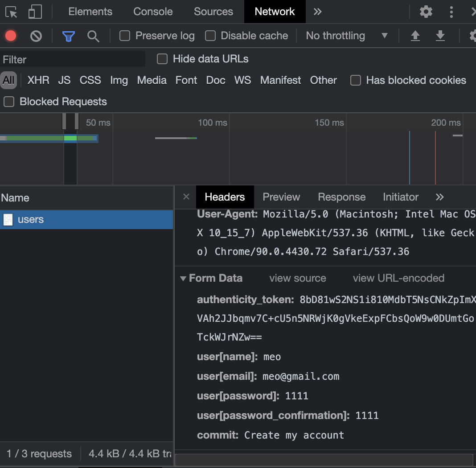Filter requests by Media
The height and width of the screenshot is (468, 476).
(x=152, y=80)
